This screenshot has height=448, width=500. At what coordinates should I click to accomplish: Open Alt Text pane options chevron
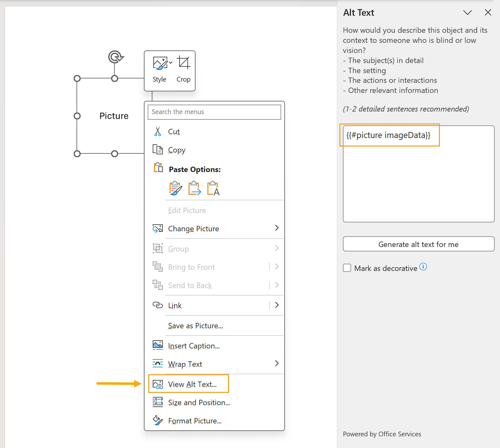click(x=468, y=13)
